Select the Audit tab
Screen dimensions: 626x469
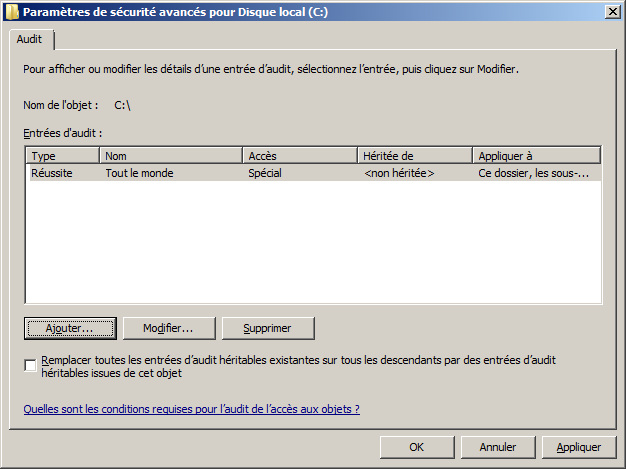coord(29,39)
